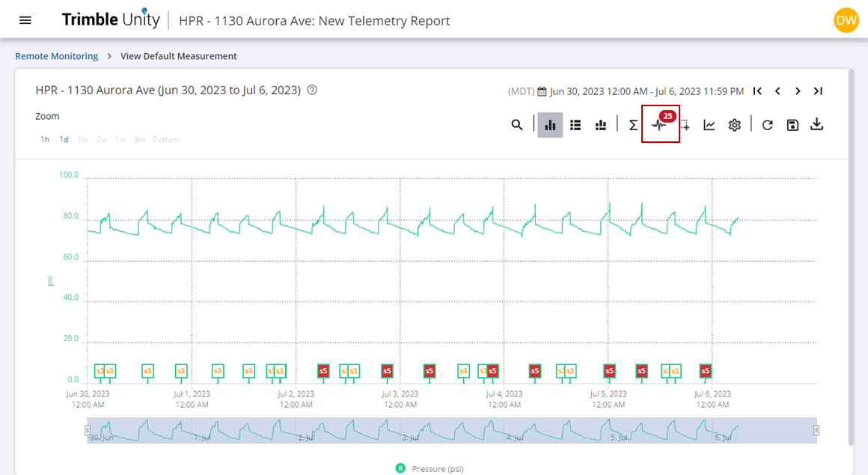Click the first red s5 event marker
The height and width of the screenshot is (475, 868).
click(x=323, y=370)
